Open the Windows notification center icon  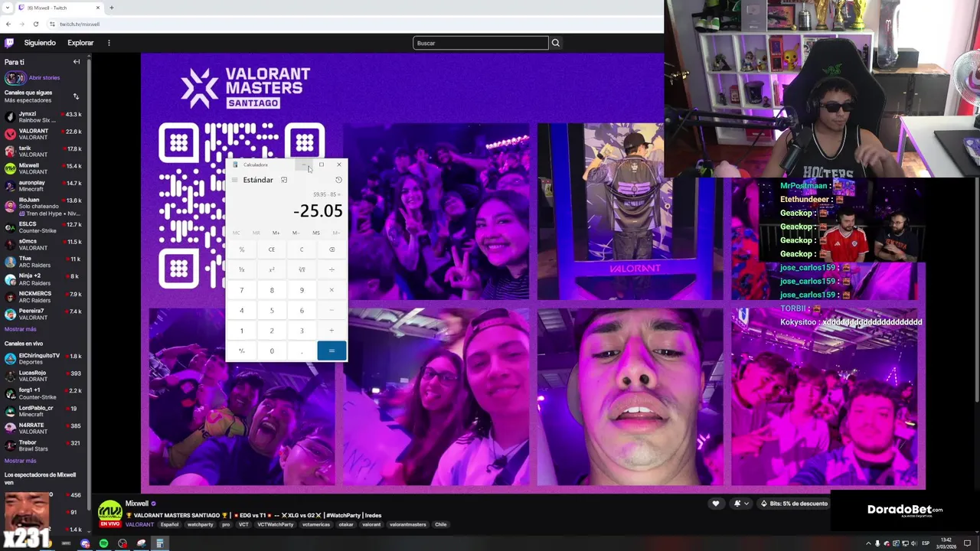tap(969, 543)
